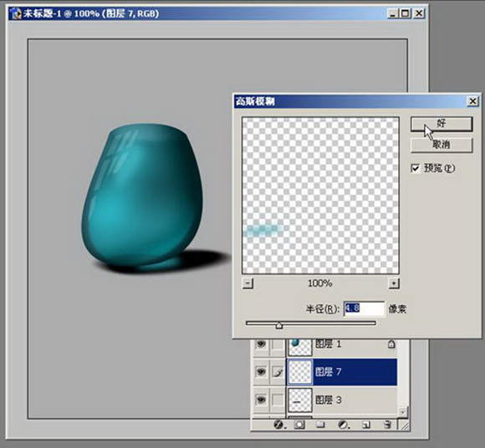Screen dimensions: 485x448
Task: Select the 图层 7 thumbnail
Action: 299,372
